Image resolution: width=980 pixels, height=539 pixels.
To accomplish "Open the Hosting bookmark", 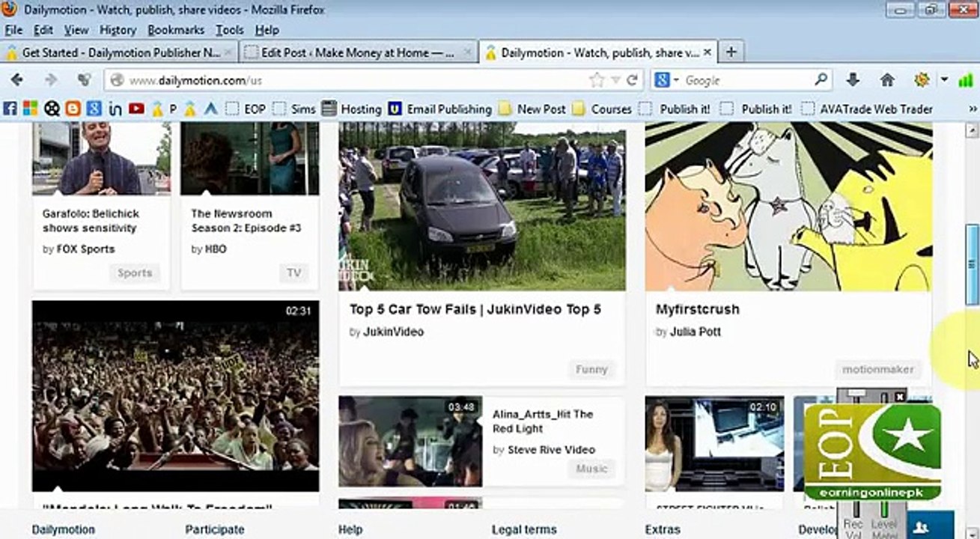I will coord(352,109).
